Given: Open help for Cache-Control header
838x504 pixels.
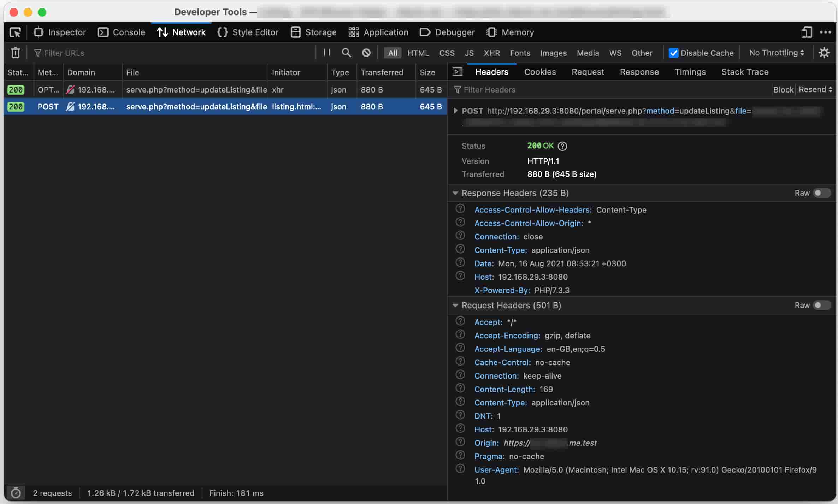Looking at the screenshot, I should click(460, 361).
